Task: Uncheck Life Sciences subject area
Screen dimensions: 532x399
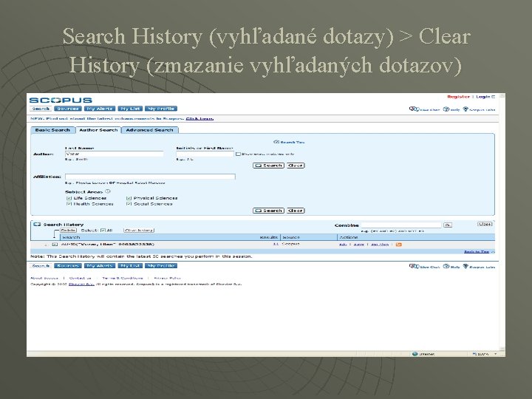Action: [69, 198]
